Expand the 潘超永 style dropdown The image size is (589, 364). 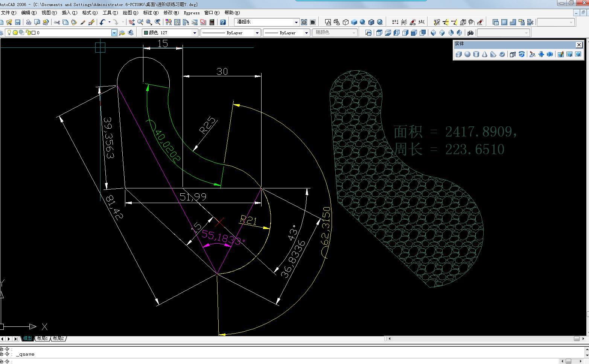click(x=296, y=23)
